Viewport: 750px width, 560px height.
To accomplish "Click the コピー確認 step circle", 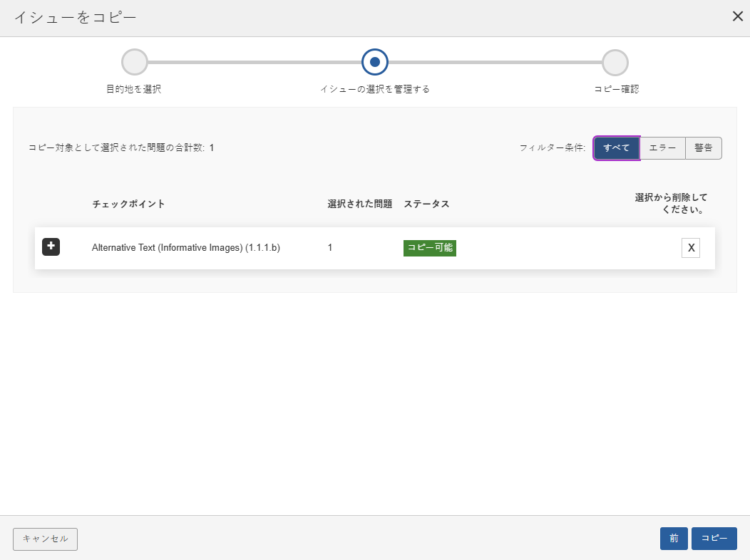I will (615, 62).
